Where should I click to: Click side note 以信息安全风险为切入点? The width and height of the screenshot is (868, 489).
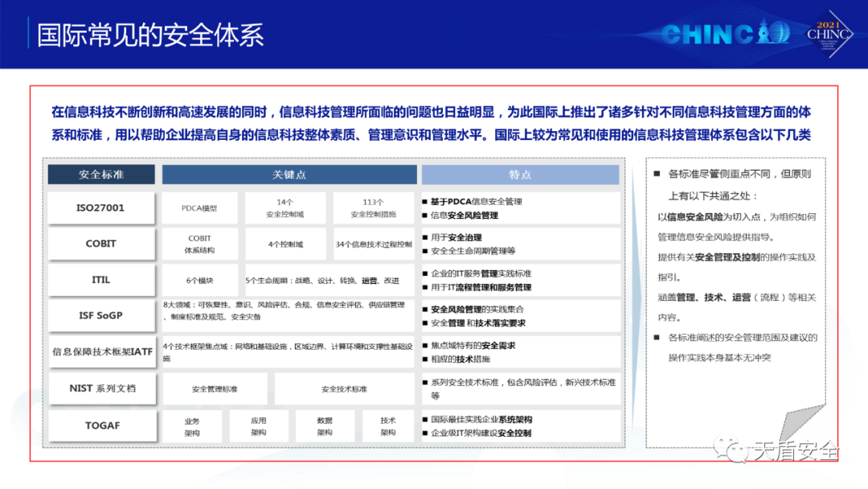click(737, 227)
